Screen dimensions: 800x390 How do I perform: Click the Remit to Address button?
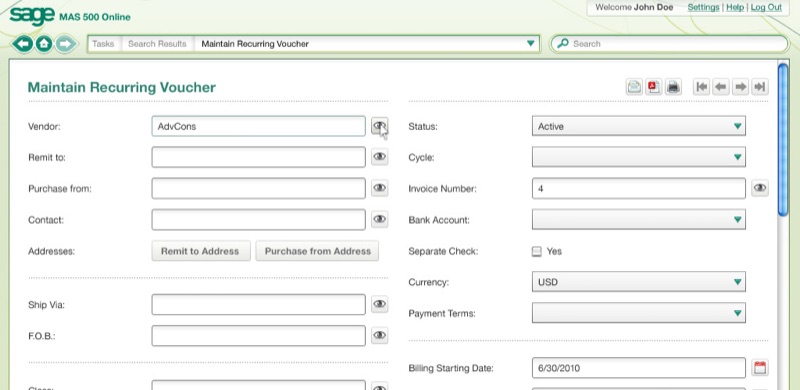pyautogui.click(x=201, y=251)
